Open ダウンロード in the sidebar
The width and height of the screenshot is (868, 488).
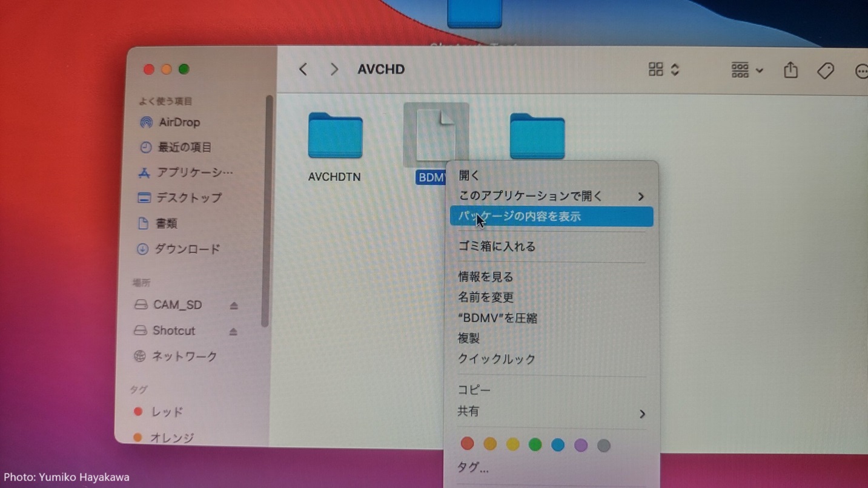click(178, 249)
